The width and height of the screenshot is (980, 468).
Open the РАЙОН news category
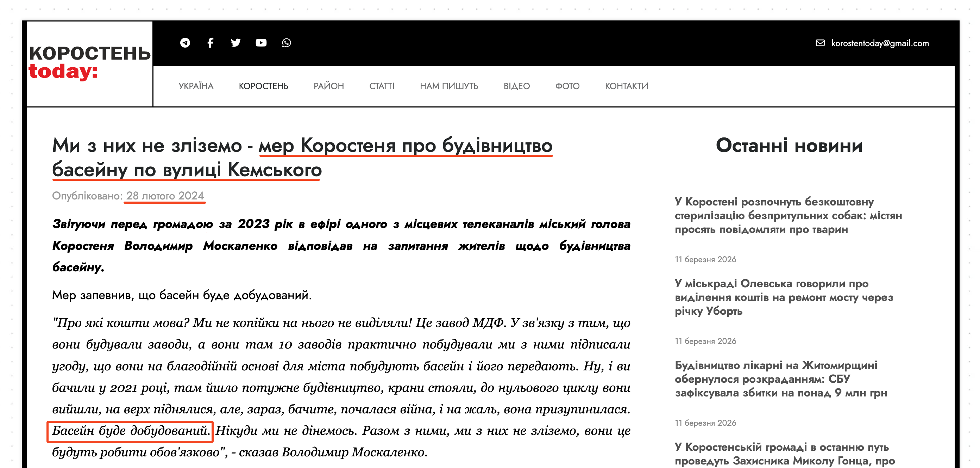[x=329, y=86]
